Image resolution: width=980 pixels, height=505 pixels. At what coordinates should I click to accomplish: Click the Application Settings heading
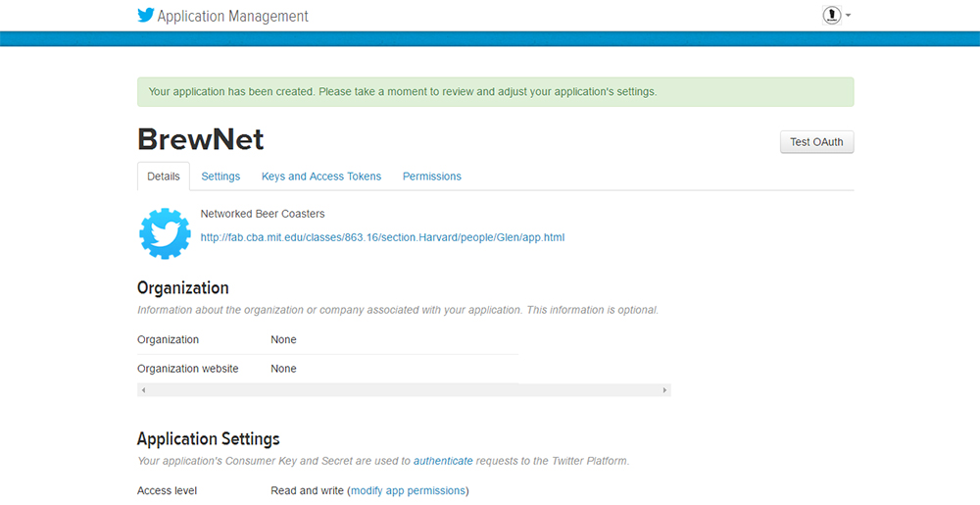[x=208, y=438]
